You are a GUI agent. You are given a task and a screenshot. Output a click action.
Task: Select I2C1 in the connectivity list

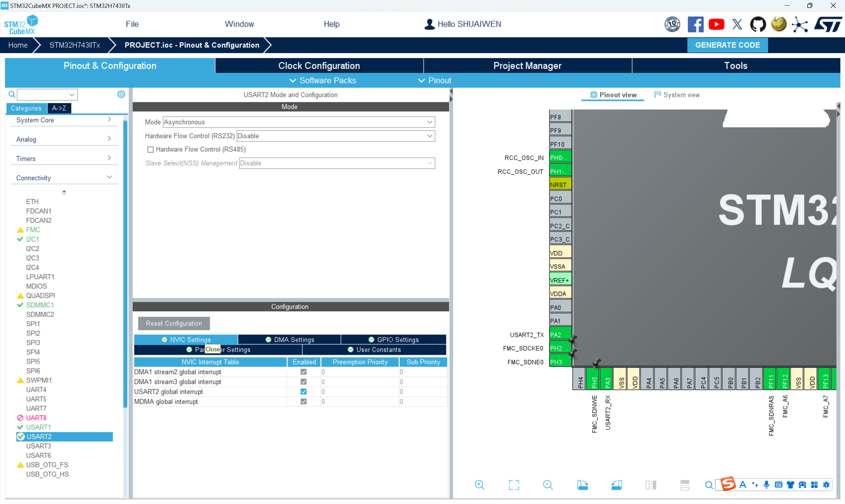pos(32,239)
